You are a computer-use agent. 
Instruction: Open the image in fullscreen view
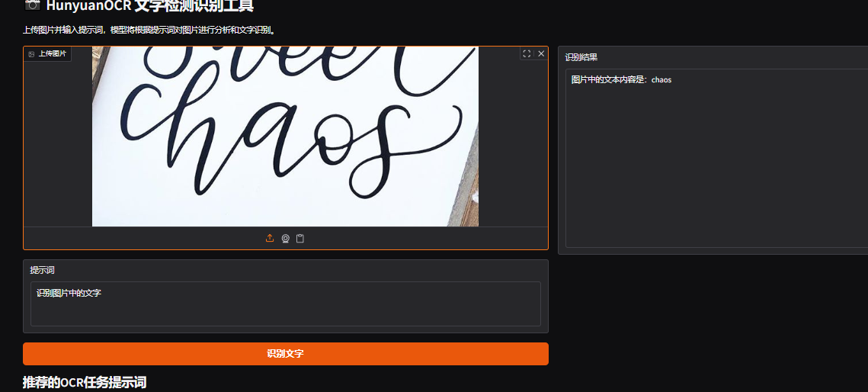click(x=527, y=54)
